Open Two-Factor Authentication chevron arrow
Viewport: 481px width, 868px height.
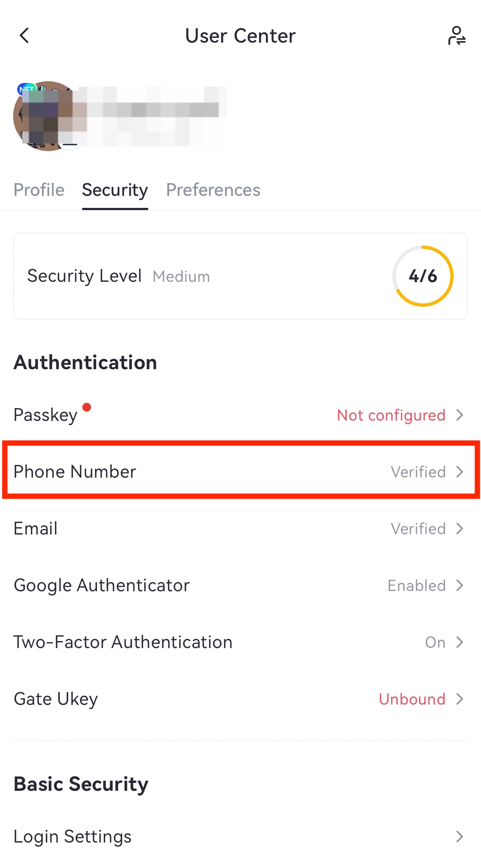coord(460,642)
